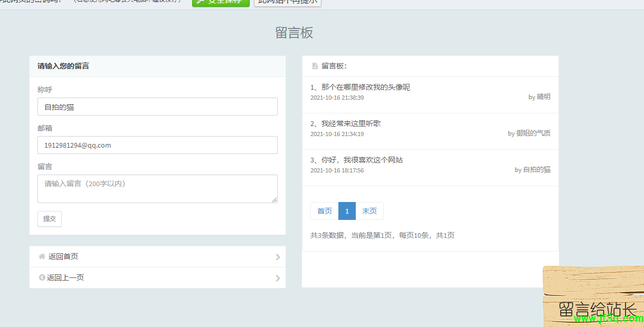Screen dimensions: 644x327
Task: Jump to 末页 in the pagination
Action: (370, 211)
